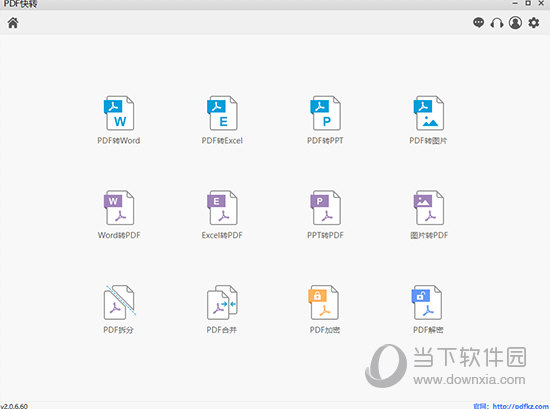The height and width of the screenshot is (409, 550).
Task: Open the Excel to PDF converter icon
Action: (x=222, y=208)
